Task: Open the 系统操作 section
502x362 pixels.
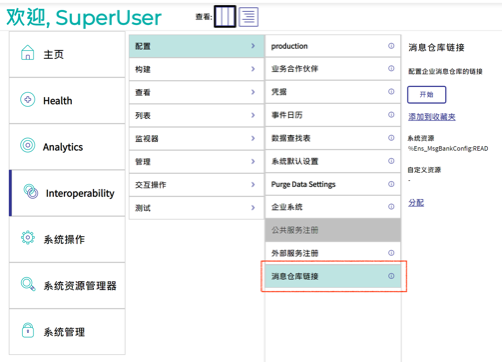Action: pyautogui.click(x=67, y=239)
